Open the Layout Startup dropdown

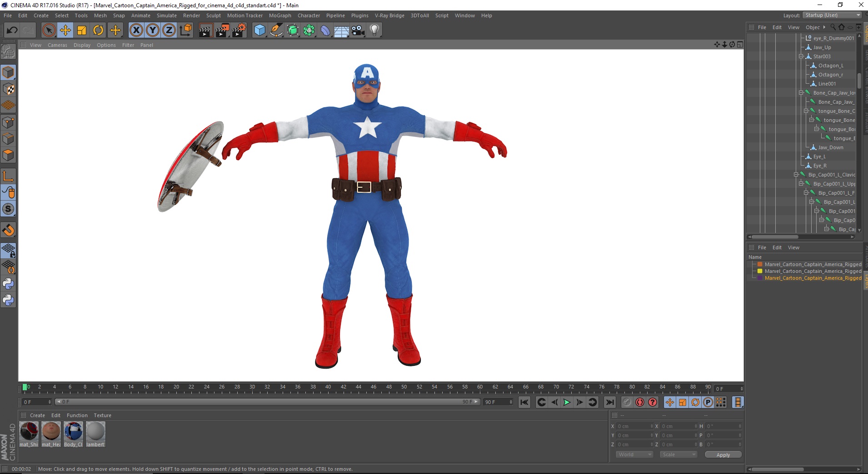[833, 15]
